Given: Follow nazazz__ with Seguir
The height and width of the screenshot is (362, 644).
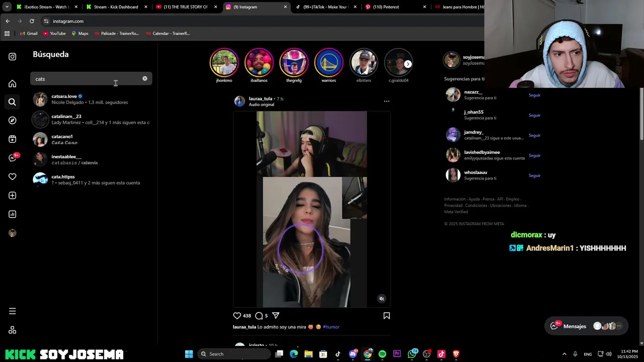Looking at the screenshot, I should click(534, 95).
